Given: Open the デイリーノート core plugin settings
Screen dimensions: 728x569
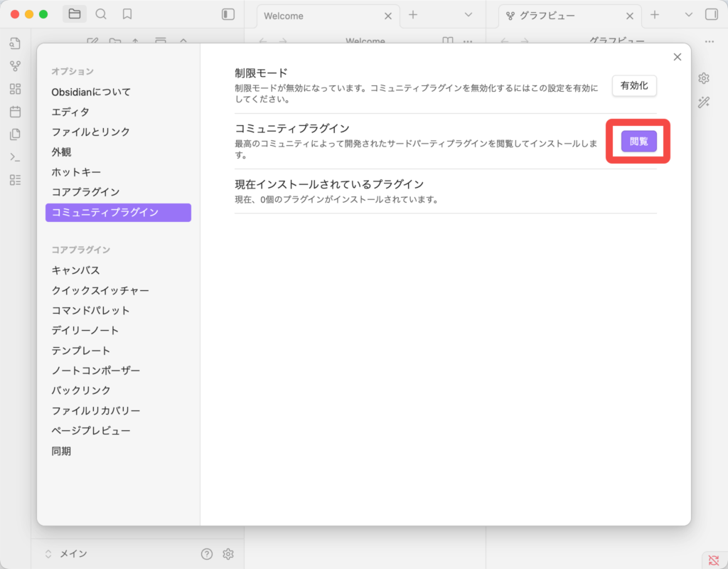Looking at the screenshot, I should (x=82, y=330).
